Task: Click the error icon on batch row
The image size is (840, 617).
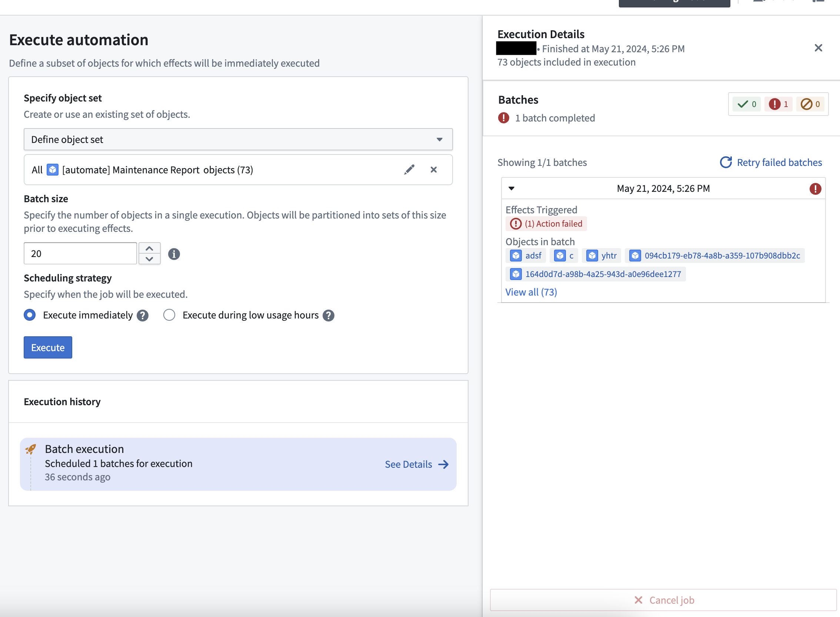Action: pyautogui.click(x=815, y=189)
